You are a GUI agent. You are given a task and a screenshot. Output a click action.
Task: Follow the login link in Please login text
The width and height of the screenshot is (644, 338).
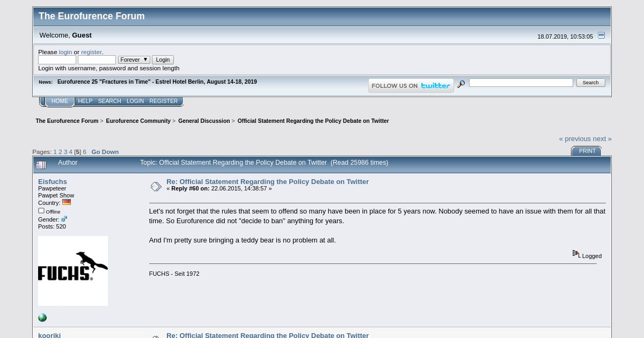tap(65, 52)
